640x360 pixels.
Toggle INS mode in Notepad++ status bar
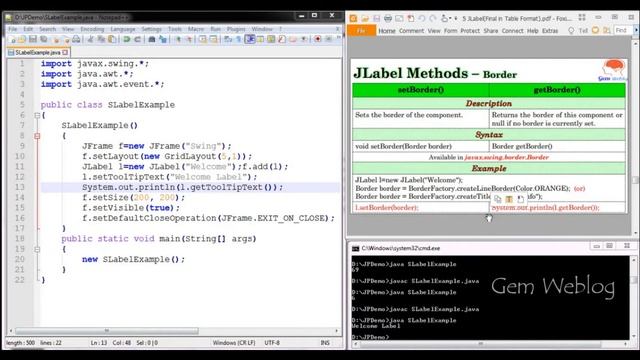[x=325, y=343]
